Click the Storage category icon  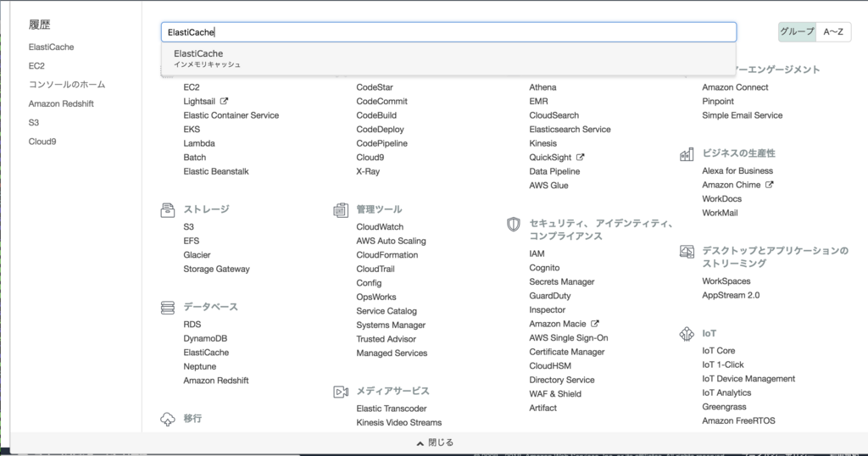[167, 210]
